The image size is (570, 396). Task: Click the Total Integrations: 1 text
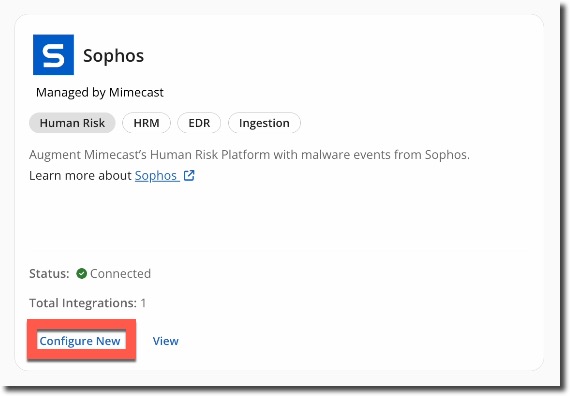(x=88, y=303)
